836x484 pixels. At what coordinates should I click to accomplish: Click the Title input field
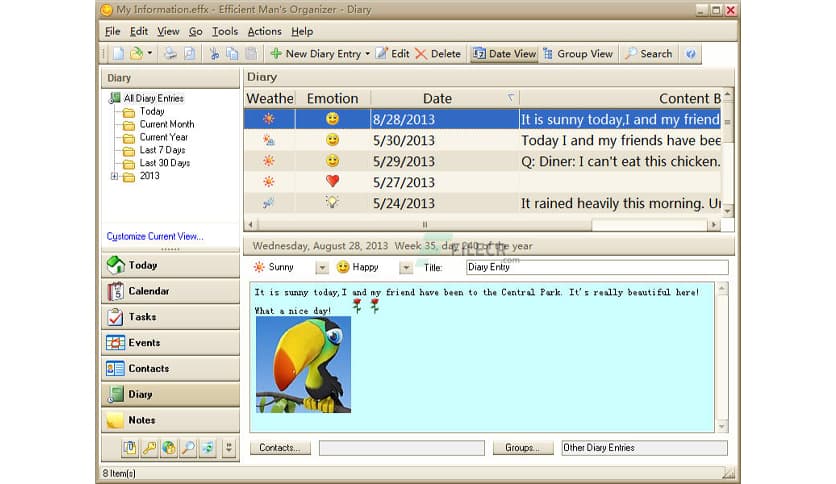click(x=597, y=268)
